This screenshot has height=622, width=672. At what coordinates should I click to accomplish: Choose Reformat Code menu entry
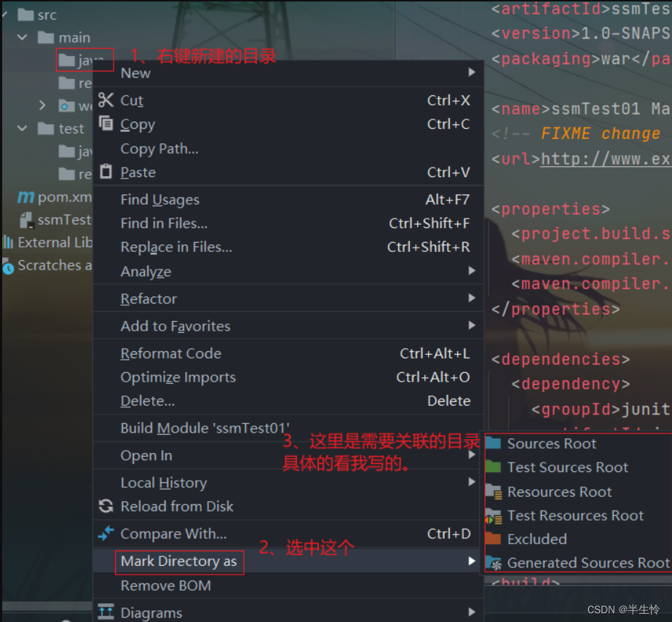click(288, 353)
